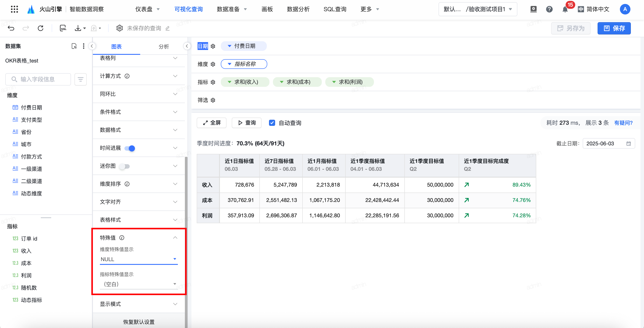Open the 仪表盘 menu
644x328 pixels.
point(147,9)
